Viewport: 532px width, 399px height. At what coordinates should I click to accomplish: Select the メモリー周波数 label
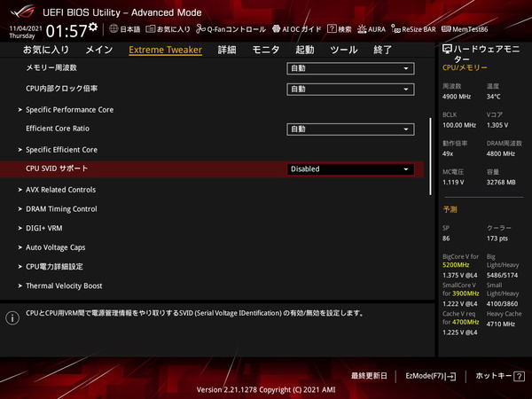51,68
